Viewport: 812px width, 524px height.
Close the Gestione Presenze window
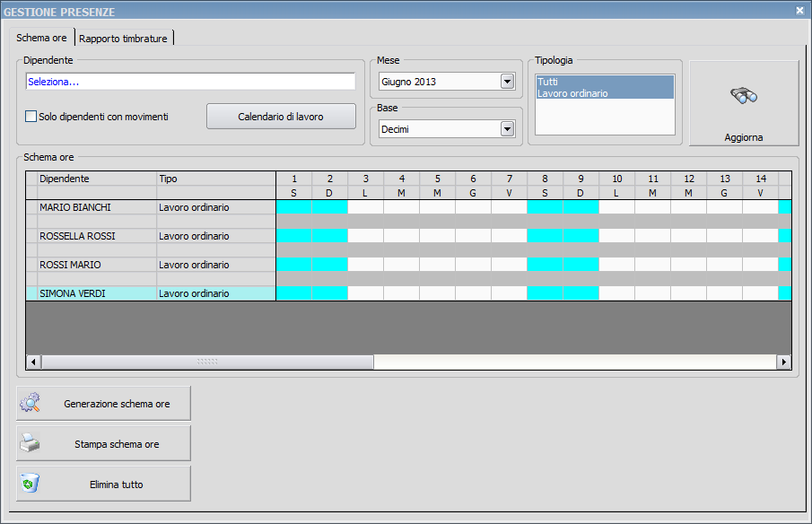pyautogui.click(x=799, y=11)
